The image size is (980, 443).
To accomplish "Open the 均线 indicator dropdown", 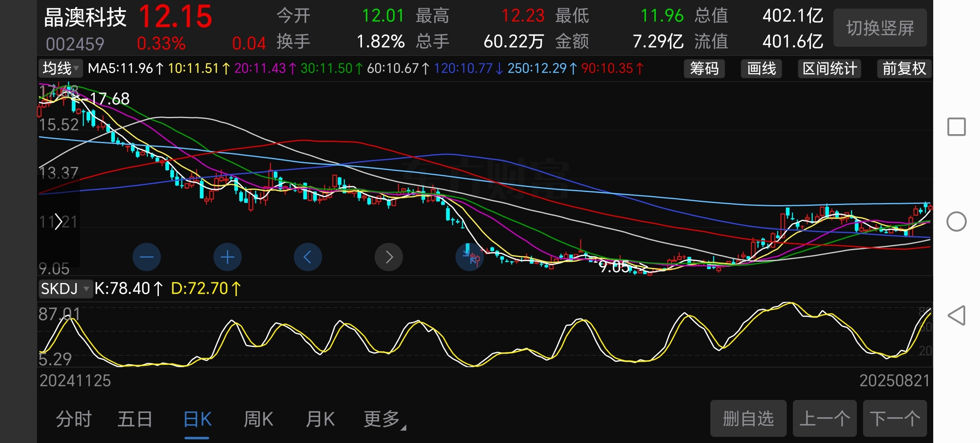I will pyautogui.click(x=61, y=68).
